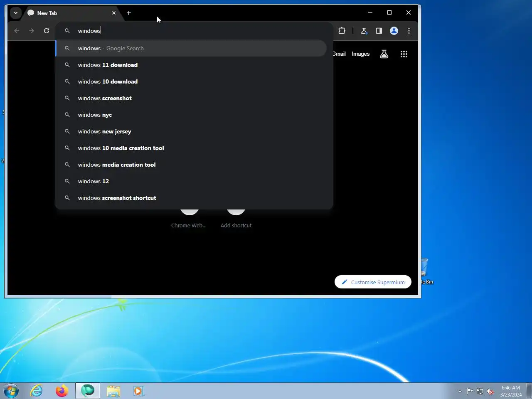Choose 'windows screenshot shortcut' suggestion

point(191,198)
